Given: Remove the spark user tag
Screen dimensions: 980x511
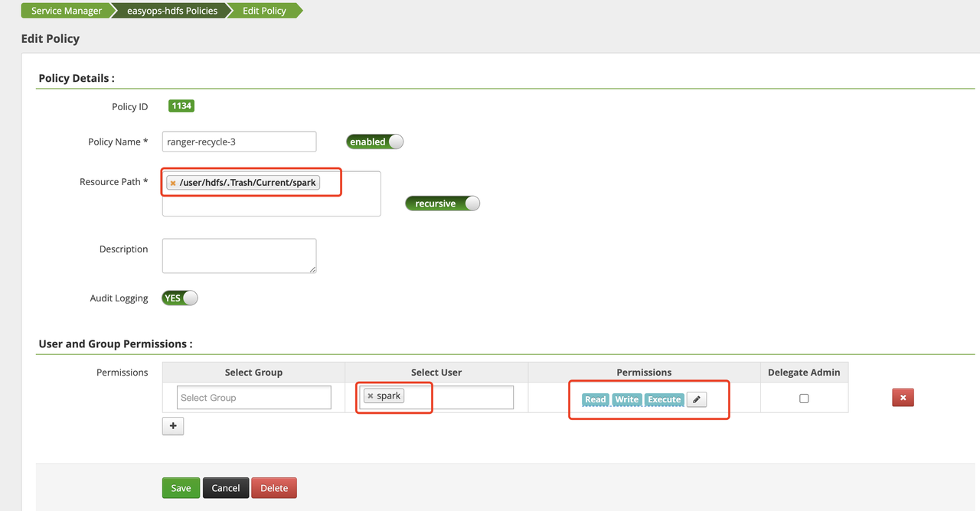Looking at the screenshot, I should click(371, 395).
